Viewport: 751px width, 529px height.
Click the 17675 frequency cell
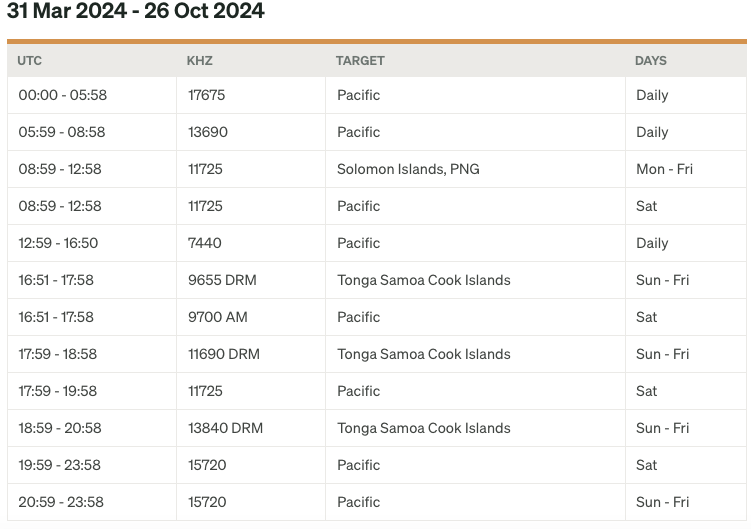[207, 95]
